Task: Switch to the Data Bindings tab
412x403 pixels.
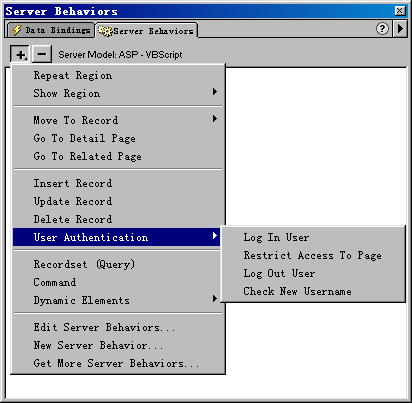Action: click(x=51, y=30)
